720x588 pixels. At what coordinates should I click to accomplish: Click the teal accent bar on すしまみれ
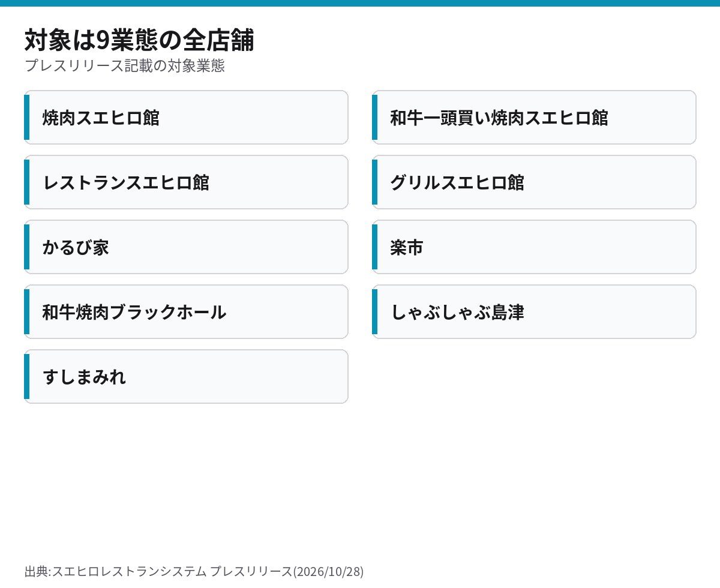tap(26, 377)
